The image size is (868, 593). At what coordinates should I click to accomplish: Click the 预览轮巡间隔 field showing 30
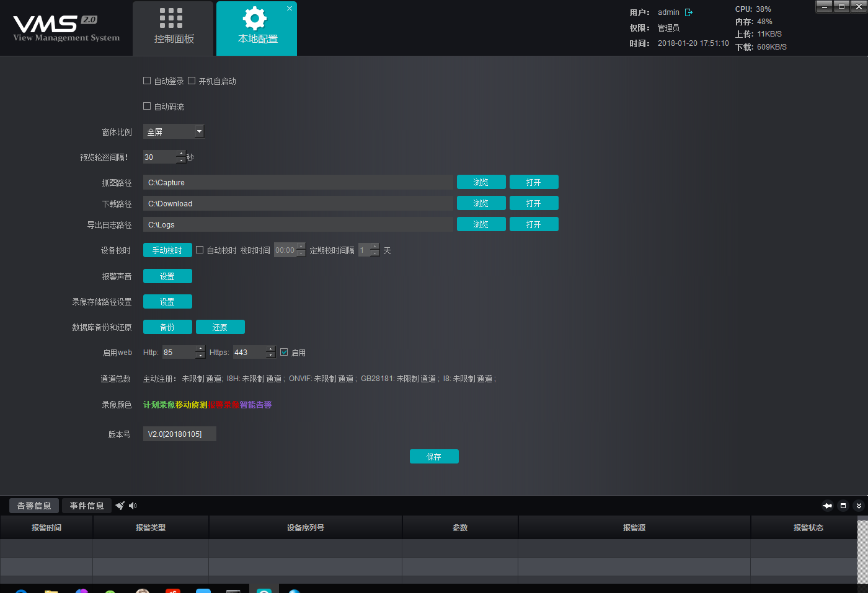point(160,157)
